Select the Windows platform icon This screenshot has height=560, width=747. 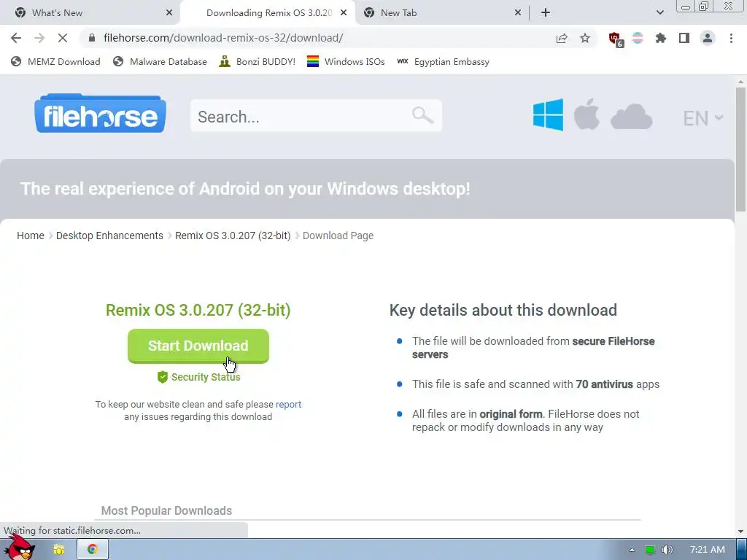(x=548, y=114)
